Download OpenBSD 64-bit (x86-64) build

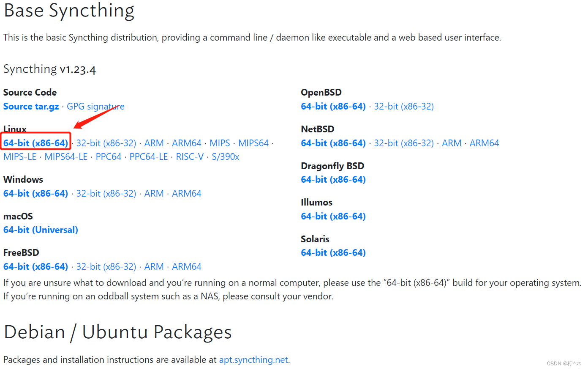pos(333,107)
